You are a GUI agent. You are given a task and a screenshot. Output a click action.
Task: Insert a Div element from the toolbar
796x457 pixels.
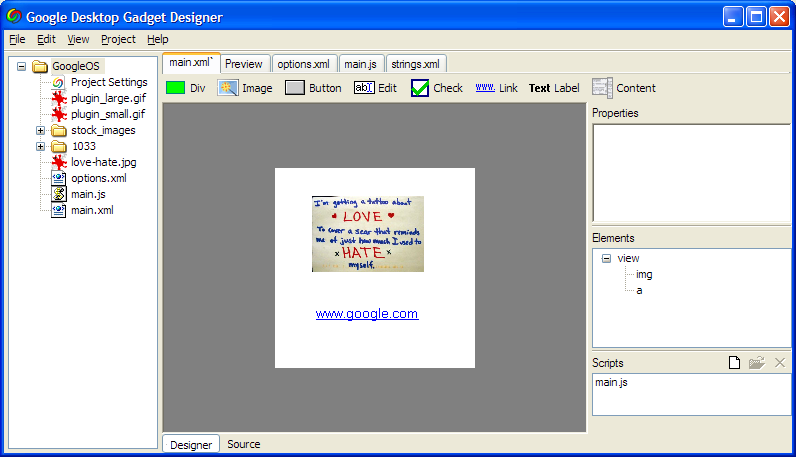186,88
